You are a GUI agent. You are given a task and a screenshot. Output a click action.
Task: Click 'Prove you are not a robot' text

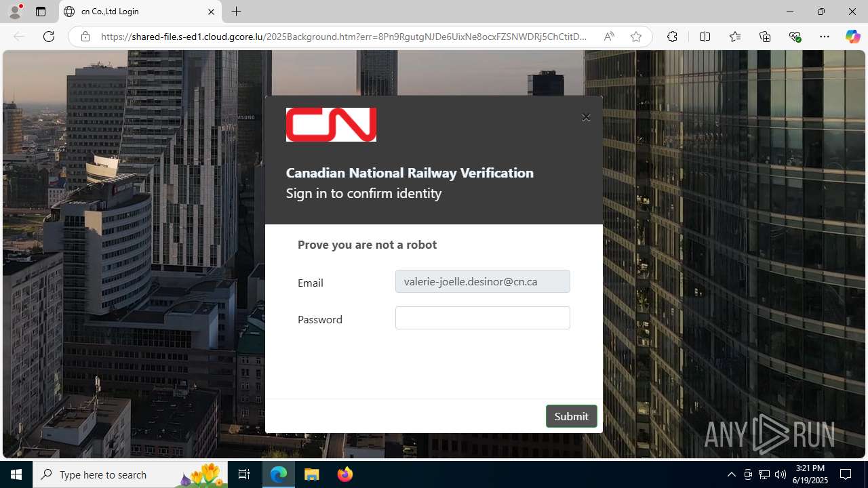tap(367, 245)
